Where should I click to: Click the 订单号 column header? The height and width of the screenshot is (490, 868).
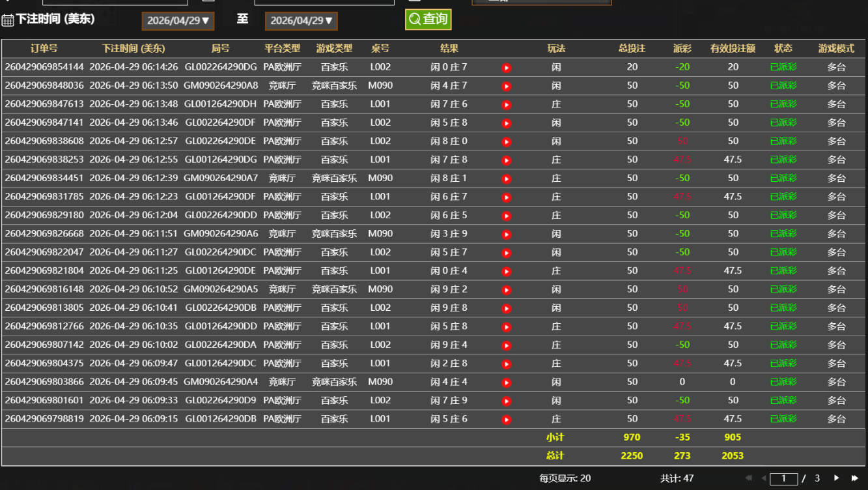pos(44,49)
